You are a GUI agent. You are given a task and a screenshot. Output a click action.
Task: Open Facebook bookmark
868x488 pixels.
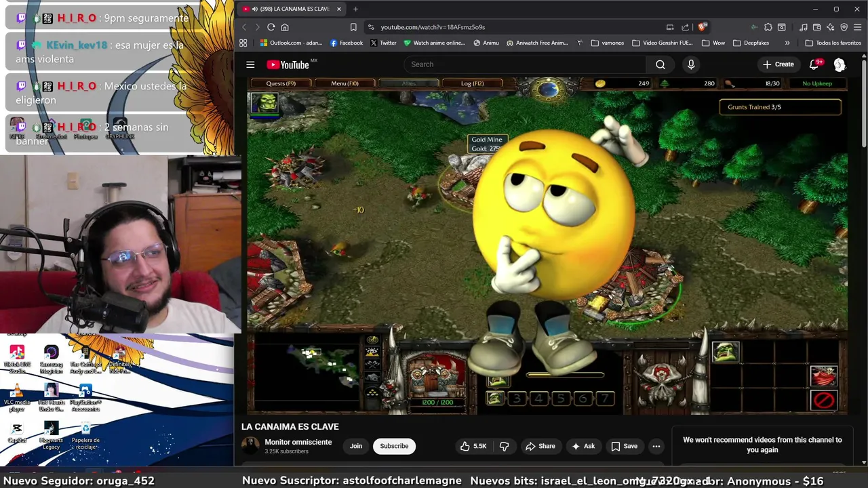(347, 43)
